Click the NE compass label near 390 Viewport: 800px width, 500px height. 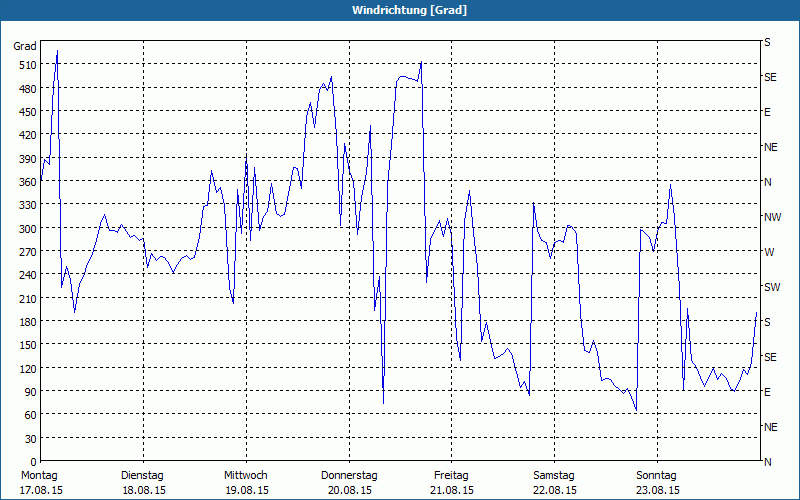point(770,147)
